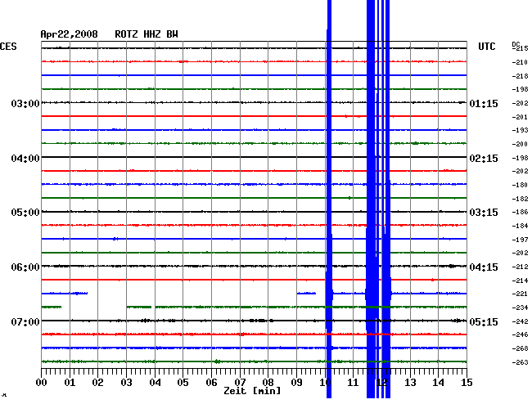
Task: Click the "05:15" UTC time label
Action: click(x=484, y=321)
